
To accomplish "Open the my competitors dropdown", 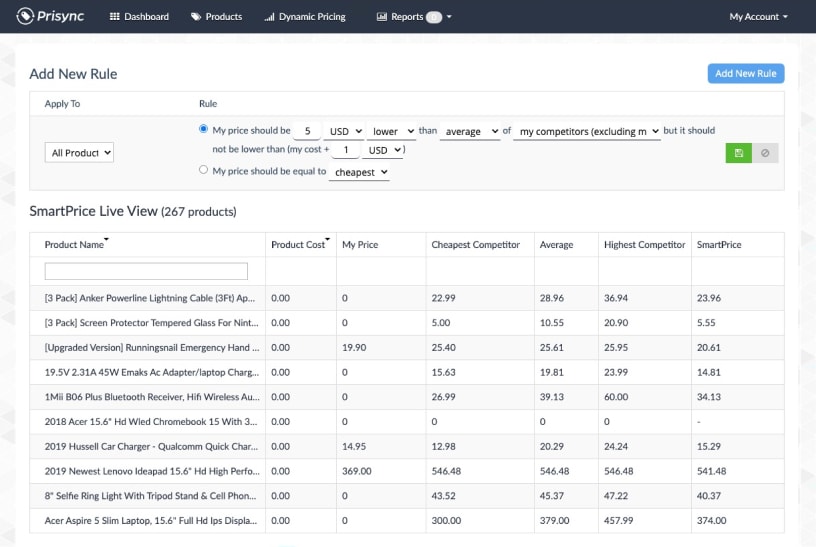I will point(586,131).
